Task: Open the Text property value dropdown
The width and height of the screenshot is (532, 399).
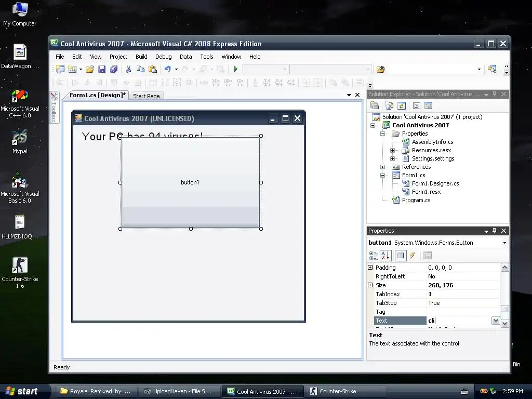Action: [x=496, y=320]
